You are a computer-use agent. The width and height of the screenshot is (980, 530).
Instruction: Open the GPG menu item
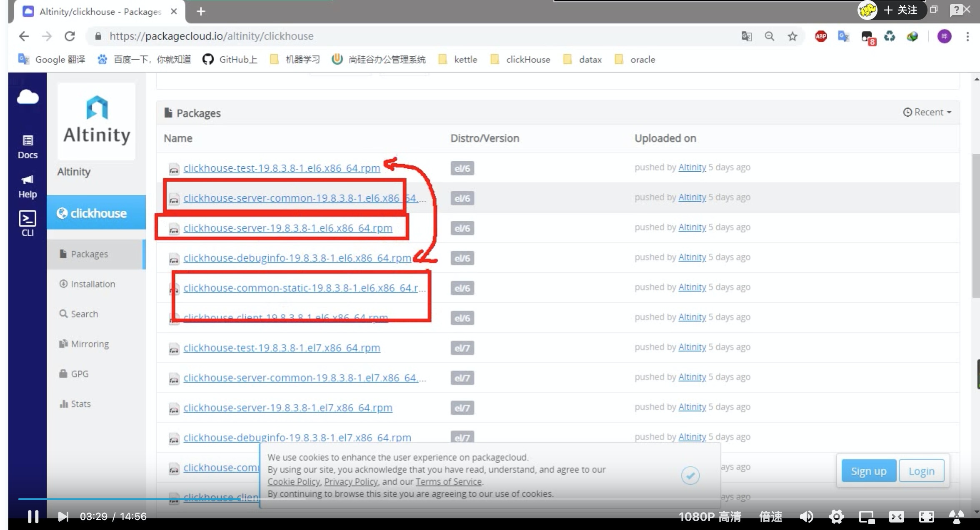[74, 374]
